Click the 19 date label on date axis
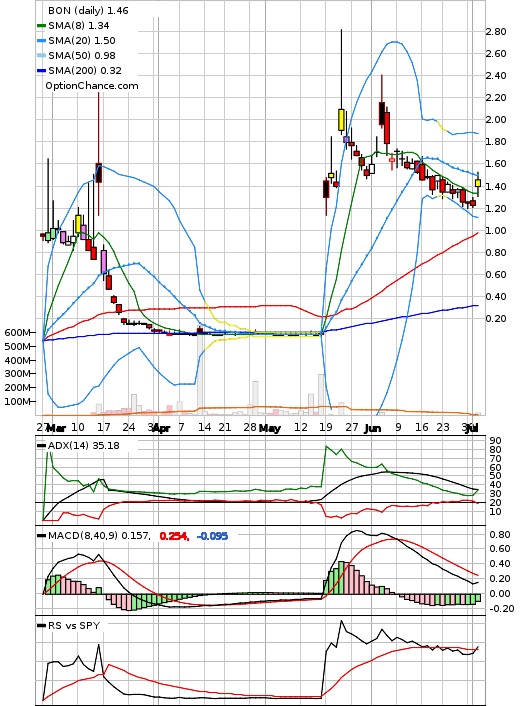 coord(326,427)
